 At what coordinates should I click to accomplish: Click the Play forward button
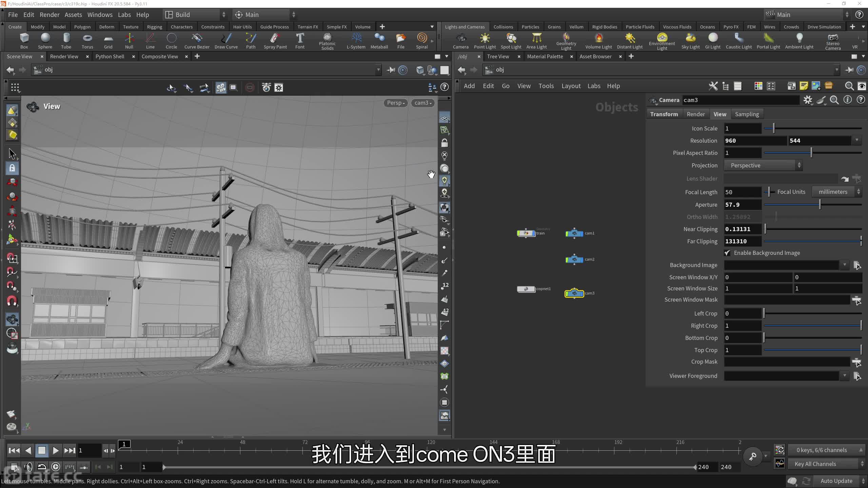coord(56,450)
